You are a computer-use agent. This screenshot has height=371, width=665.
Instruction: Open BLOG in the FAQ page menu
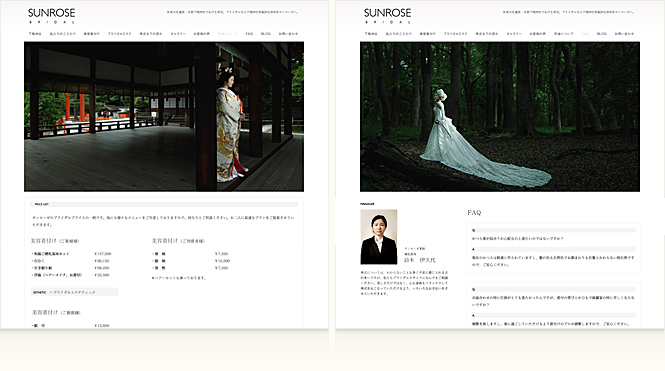[601, 33]
